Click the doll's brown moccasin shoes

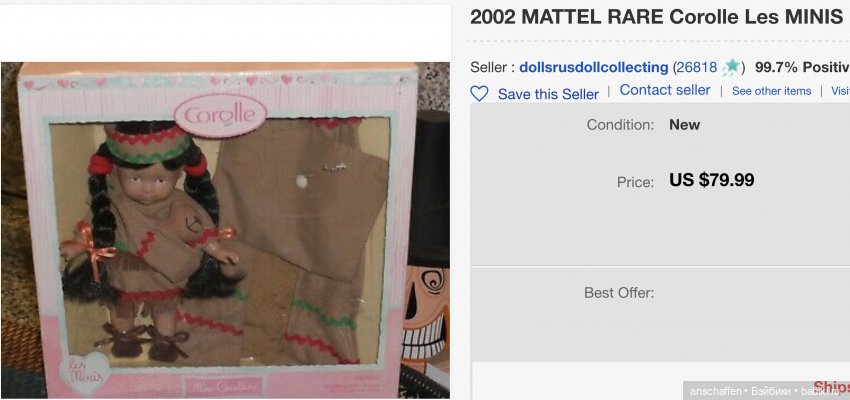(142, 341)
